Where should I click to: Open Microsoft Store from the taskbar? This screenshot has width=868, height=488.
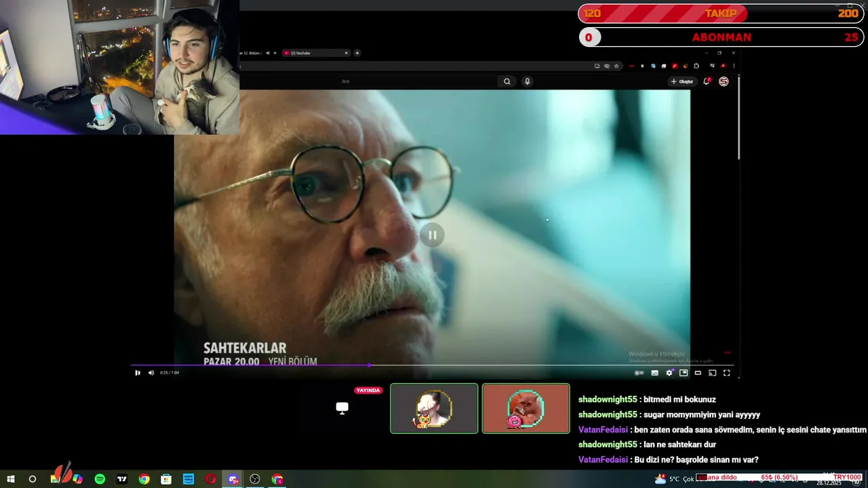(166, 479)
